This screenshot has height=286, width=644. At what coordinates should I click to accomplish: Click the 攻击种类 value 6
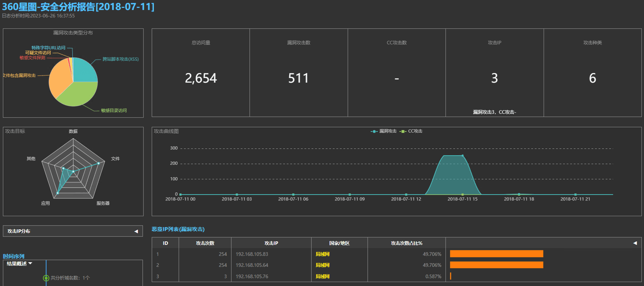click(593, 78)
